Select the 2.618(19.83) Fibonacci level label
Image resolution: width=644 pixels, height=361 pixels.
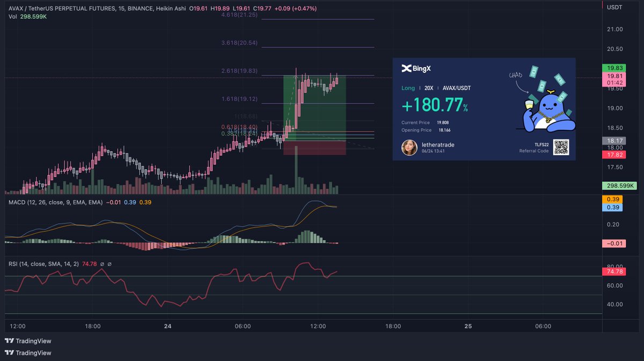pyautogui.click(x=239, y=71)
